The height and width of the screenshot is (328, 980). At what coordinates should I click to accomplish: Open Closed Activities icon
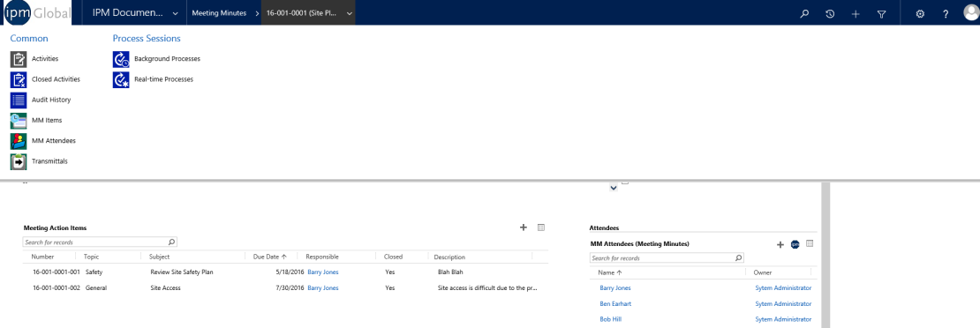tap(19, 79)
